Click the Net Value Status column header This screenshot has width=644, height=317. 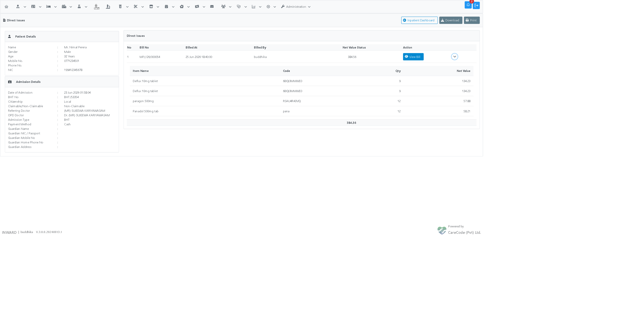point(354,48)
